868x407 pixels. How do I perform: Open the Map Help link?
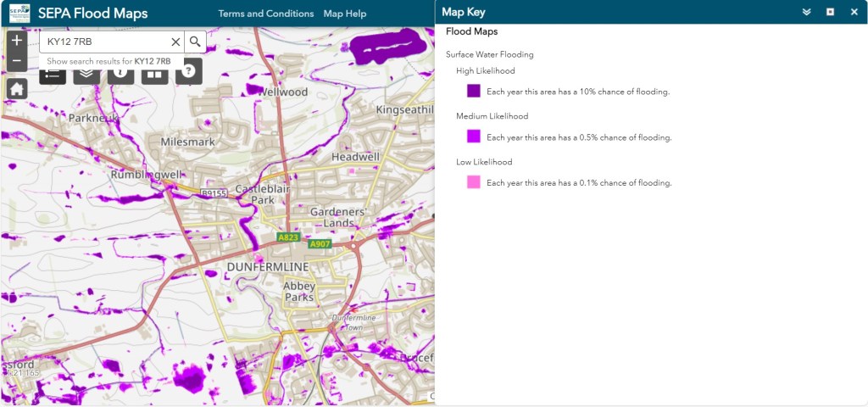(x=345, y=14)
